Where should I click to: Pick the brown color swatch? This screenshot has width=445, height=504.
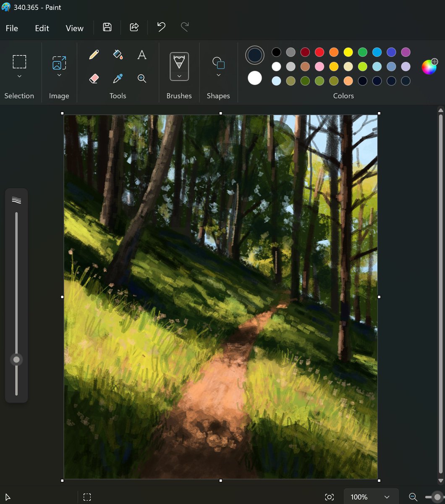pos(305,66)
